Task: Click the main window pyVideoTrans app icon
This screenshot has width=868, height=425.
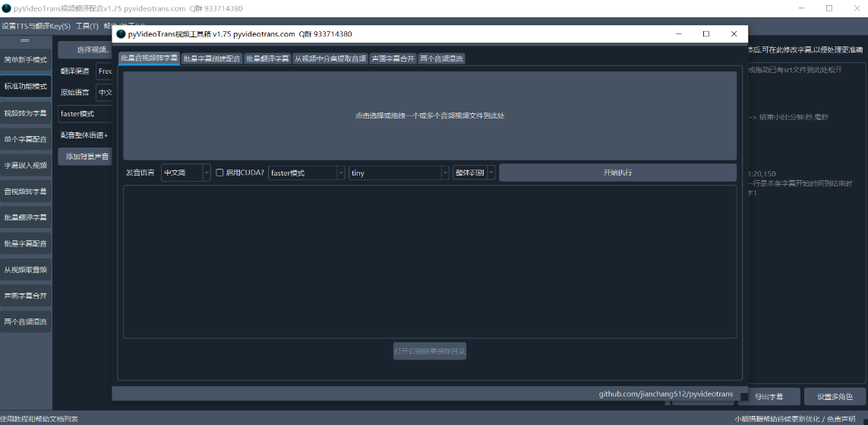Action: 7,8
